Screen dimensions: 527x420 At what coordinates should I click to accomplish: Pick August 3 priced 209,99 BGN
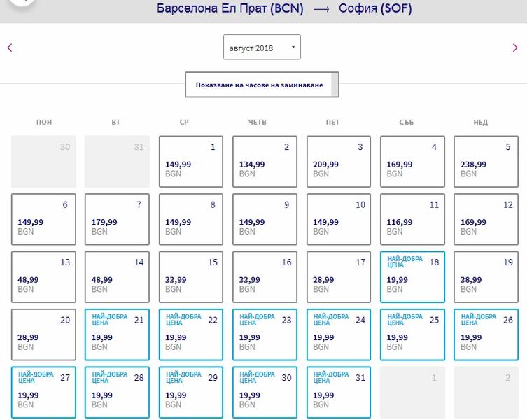coord(339,162)
